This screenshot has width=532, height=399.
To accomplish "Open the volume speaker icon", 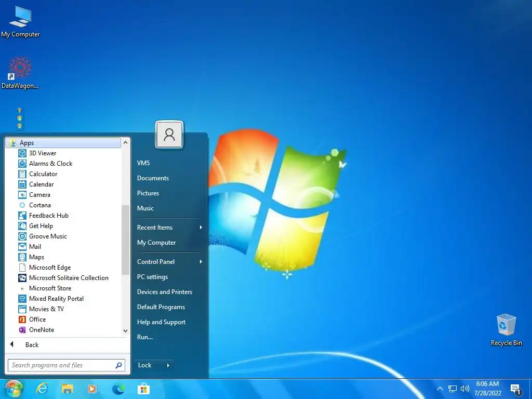I will pos(465,389).
